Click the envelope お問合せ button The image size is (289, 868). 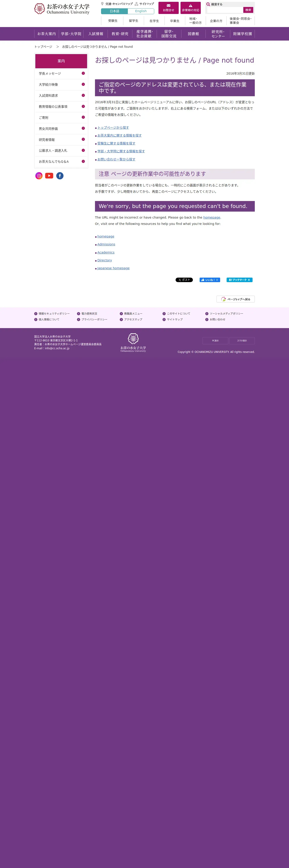[x=169, y=8]
